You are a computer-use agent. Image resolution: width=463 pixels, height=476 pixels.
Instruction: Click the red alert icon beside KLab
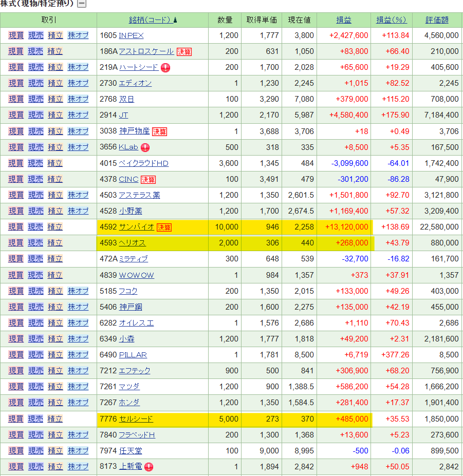(145, 147)
